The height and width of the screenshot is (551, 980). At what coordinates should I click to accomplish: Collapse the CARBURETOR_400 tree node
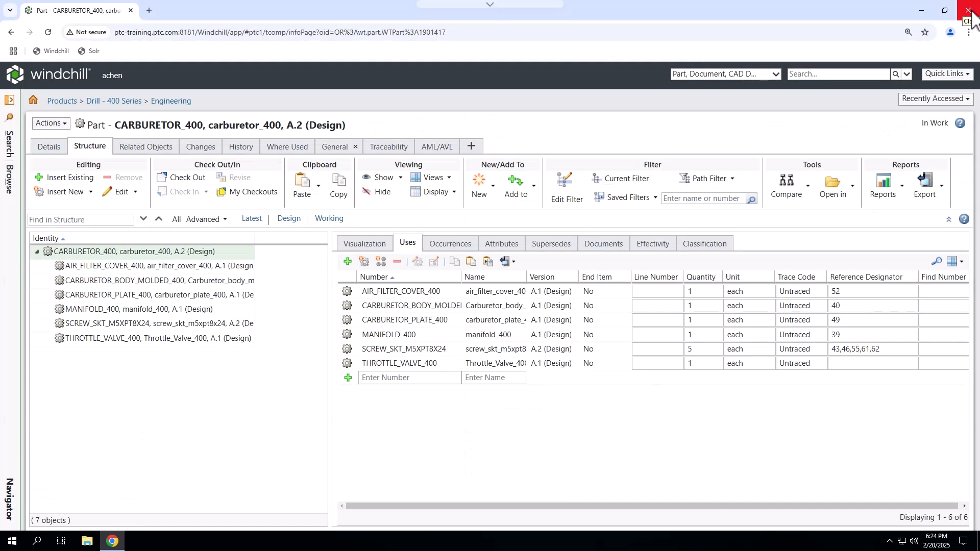(36, 252)
